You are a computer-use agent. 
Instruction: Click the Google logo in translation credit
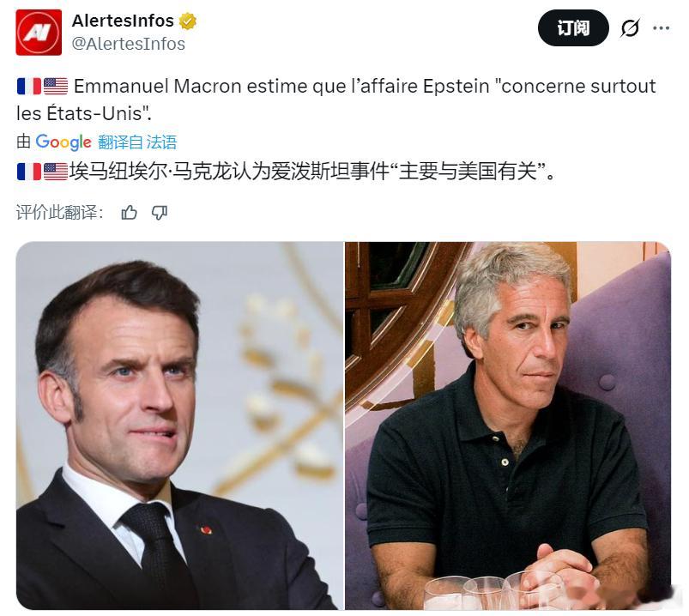(x=63, y=142)
